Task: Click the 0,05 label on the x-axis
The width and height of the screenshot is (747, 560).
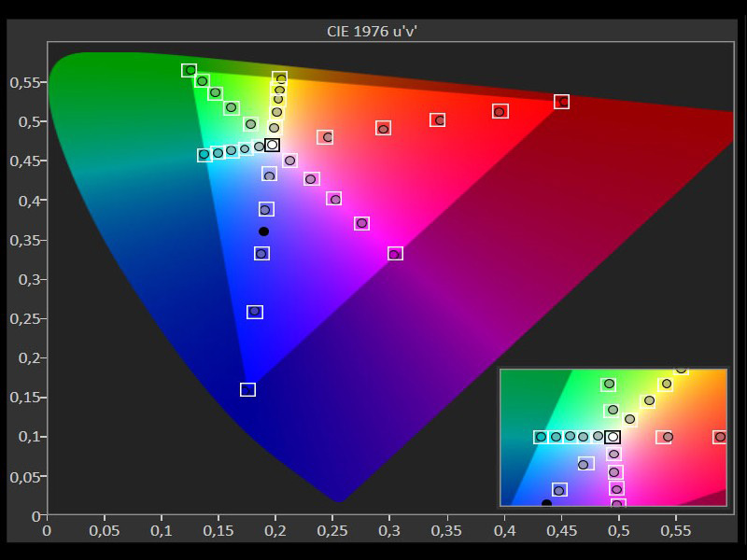Action: point(104,531)
